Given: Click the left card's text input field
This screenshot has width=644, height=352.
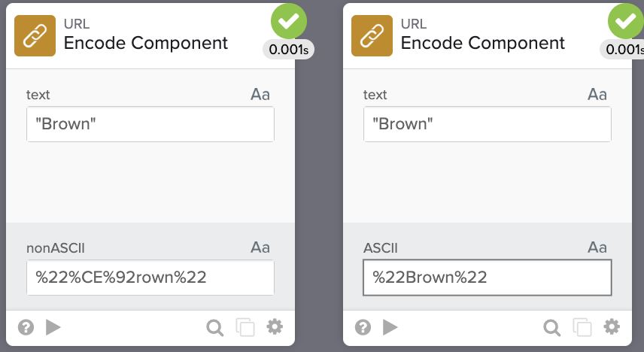Looking at the screenshot, I should pyautogui.click(x=150, y=124).
